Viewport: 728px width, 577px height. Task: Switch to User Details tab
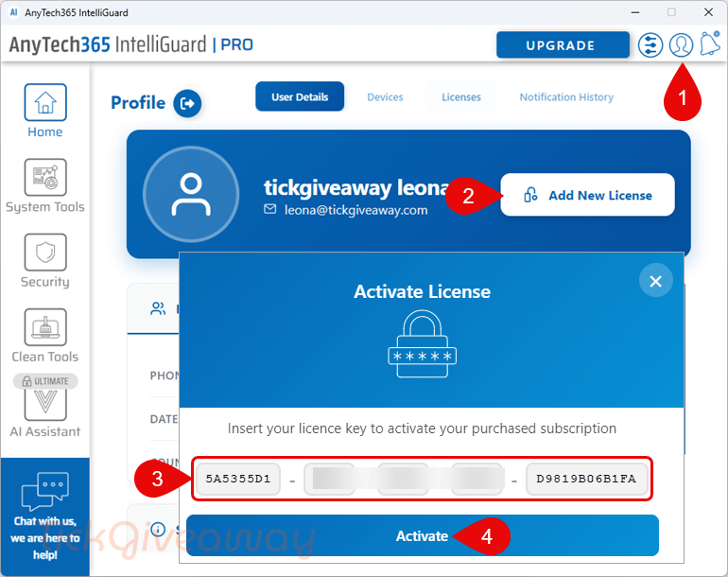point(300,96)
